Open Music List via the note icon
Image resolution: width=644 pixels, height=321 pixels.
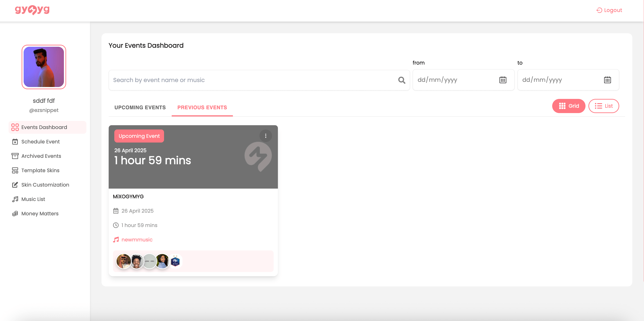[x=15, y=199]
